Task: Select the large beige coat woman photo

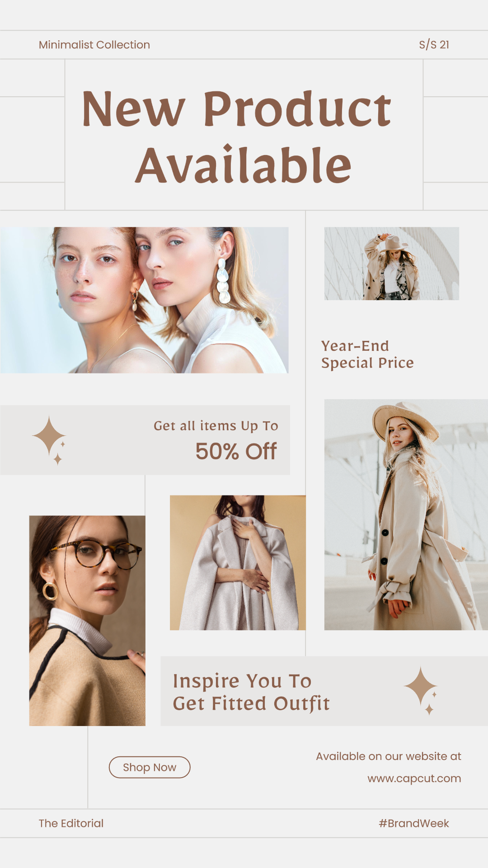Action: pos(406,514)
